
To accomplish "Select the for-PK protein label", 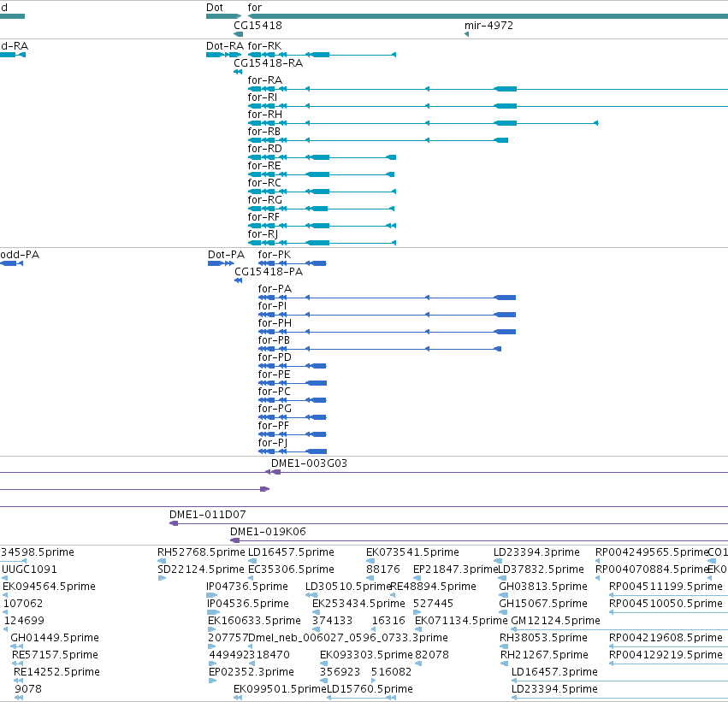I will 275,255.
